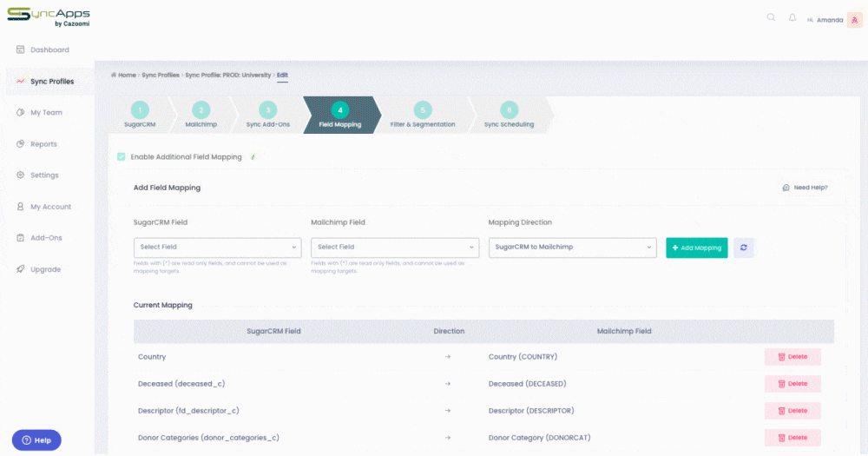The image size is (868, 456).
Task: Open Settings from sidebar
Action: pos(44,175)
